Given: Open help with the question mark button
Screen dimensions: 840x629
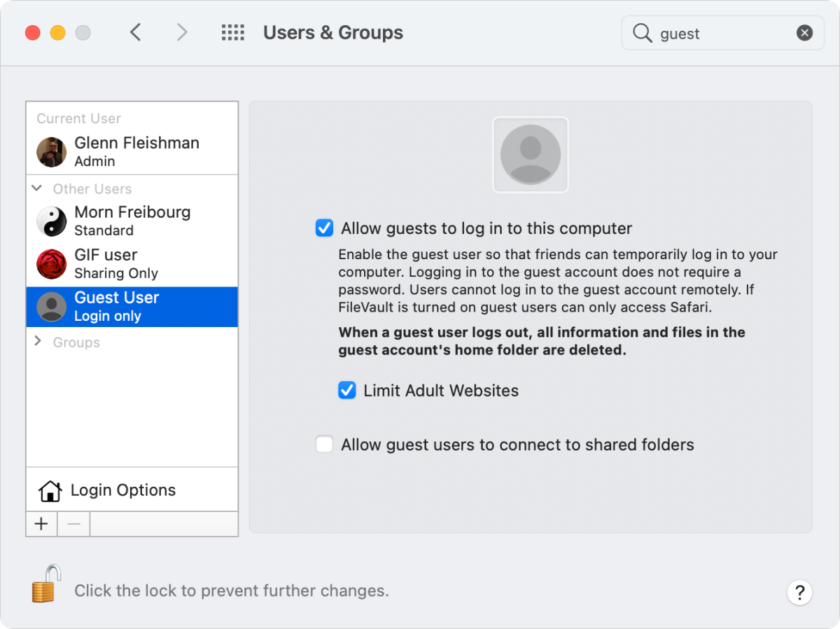Looking at the screenshot, I should [799, 593].
